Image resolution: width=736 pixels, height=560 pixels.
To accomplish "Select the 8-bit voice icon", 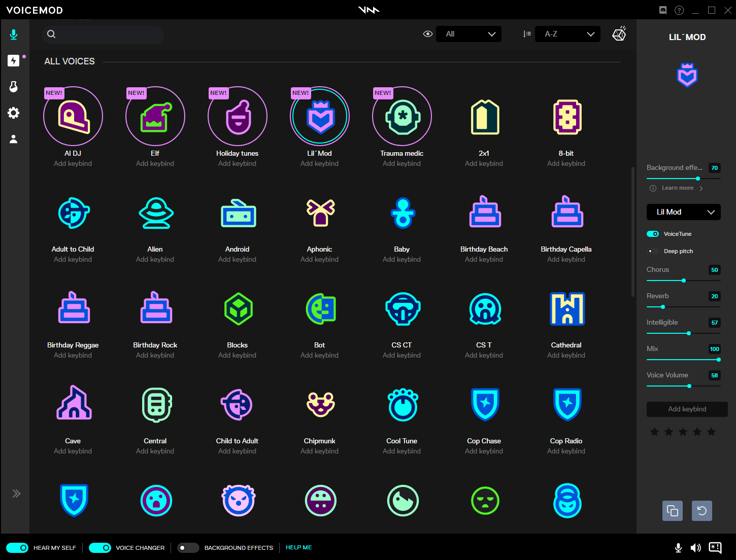I will point(567,116).
